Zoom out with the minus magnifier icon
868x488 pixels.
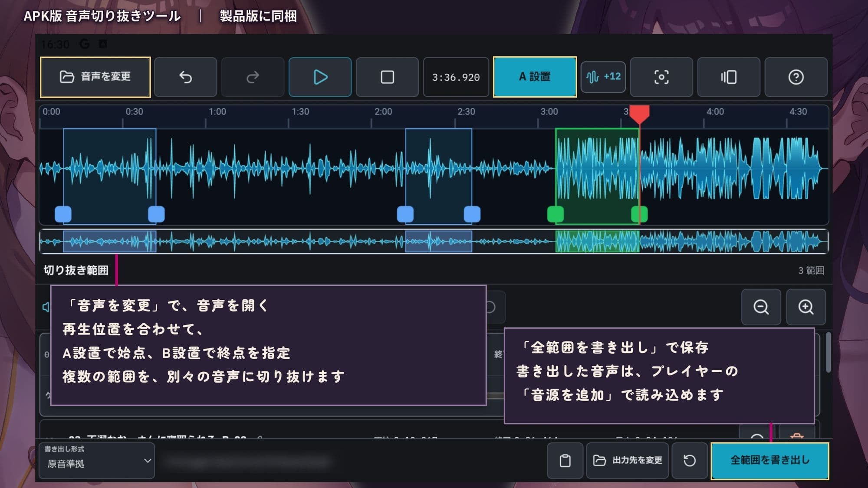(x=761, y=307)
